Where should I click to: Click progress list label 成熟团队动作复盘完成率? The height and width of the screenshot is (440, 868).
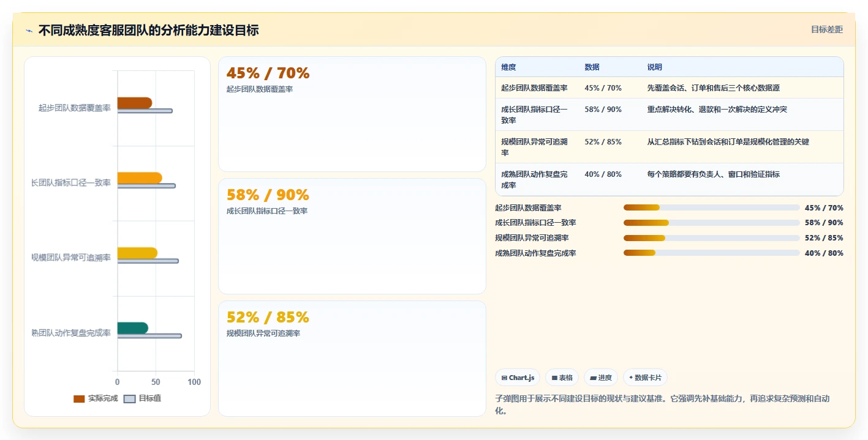[535, 253]
